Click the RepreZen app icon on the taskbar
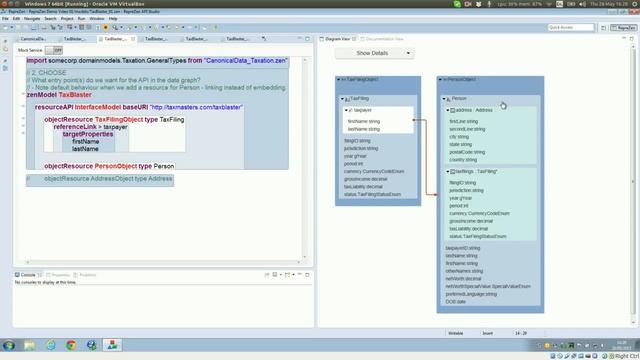The height and width of the screenshot is (360, 640). [112, 345]
